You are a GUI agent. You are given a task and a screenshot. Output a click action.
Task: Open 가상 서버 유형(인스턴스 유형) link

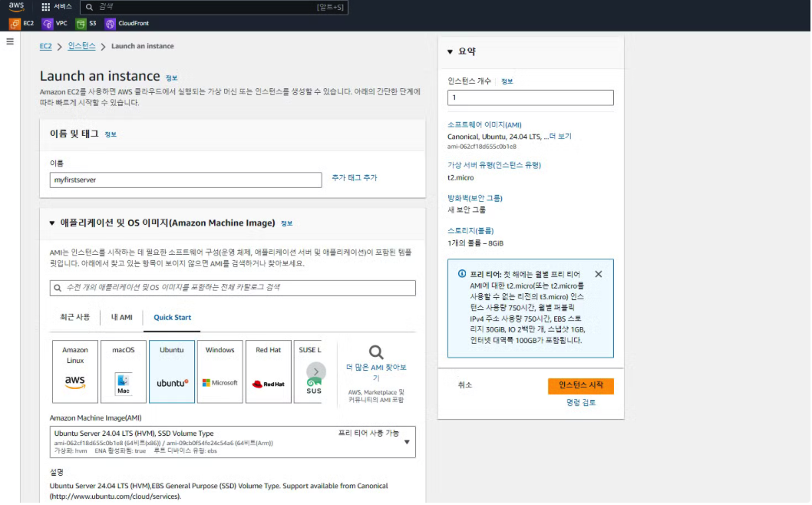494,165
